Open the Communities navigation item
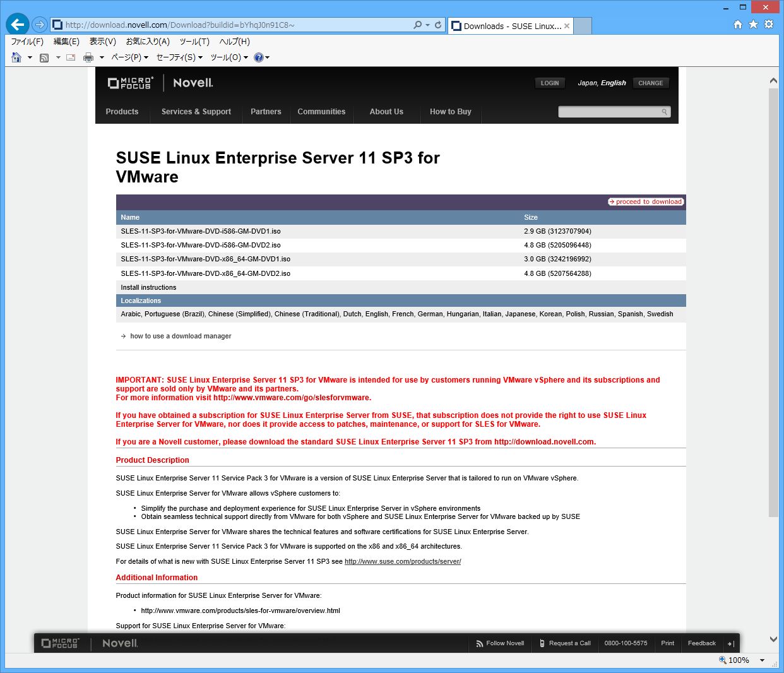Viewport: 784px width, 673px height. 321,112
